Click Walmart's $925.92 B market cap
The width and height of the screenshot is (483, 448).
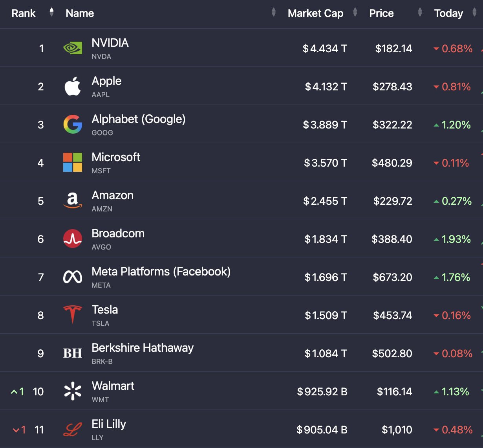tap(322, 392)
